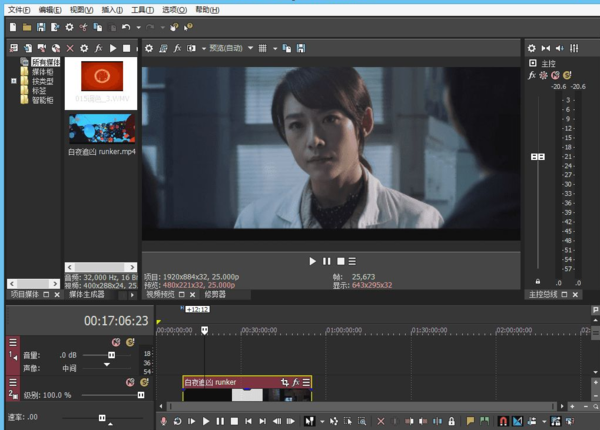Select the 白夜追凶 runker.mp4 media thumbnail

pos(100,130)
